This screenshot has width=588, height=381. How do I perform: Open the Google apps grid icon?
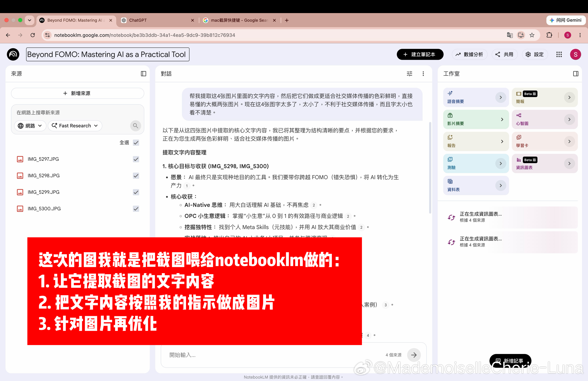[x=559, y=54]
